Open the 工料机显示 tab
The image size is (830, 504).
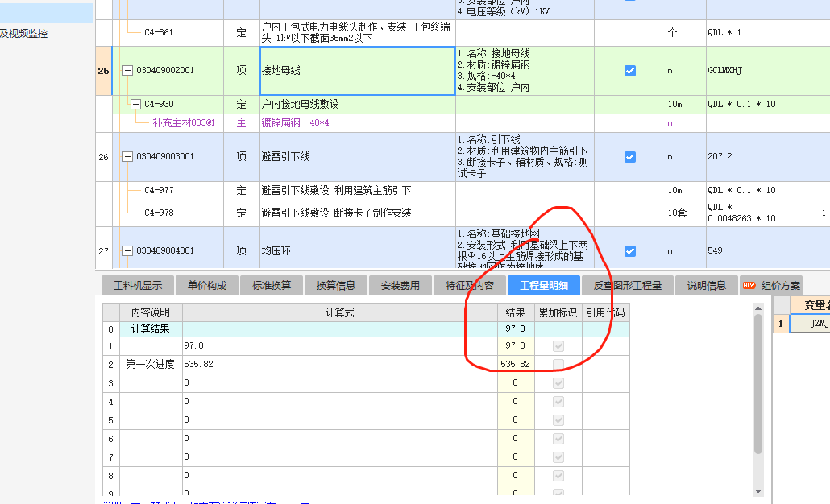(x=138, y=286)
